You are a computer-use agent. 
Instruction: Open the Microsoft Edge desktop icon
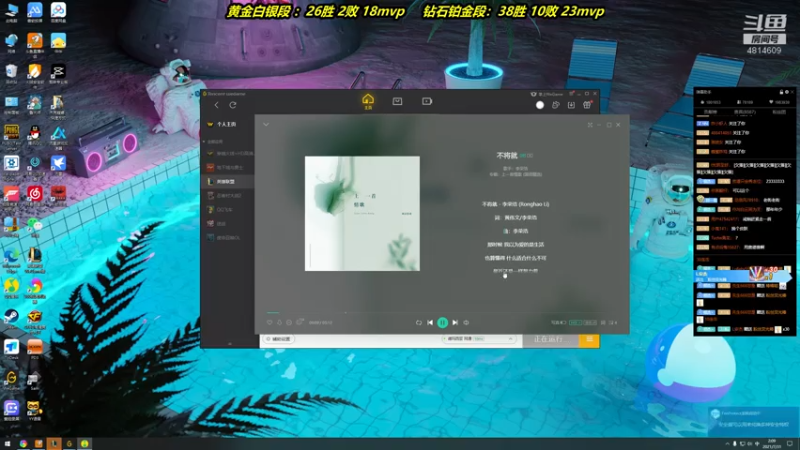tap(11, 258)
